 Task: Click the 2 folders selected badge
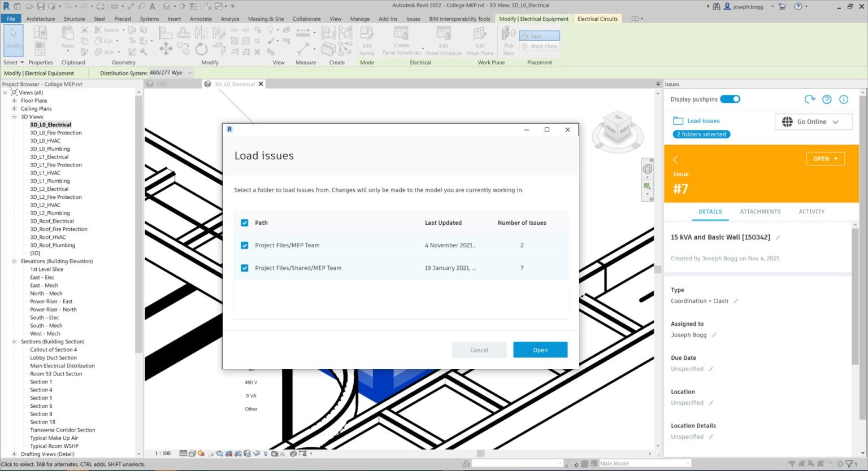click(701, 134)
